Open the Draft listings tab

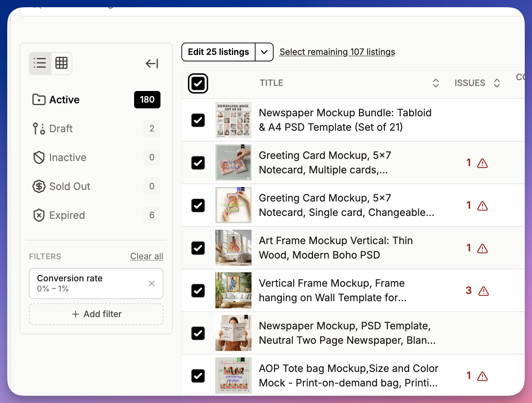click(96, 129)
